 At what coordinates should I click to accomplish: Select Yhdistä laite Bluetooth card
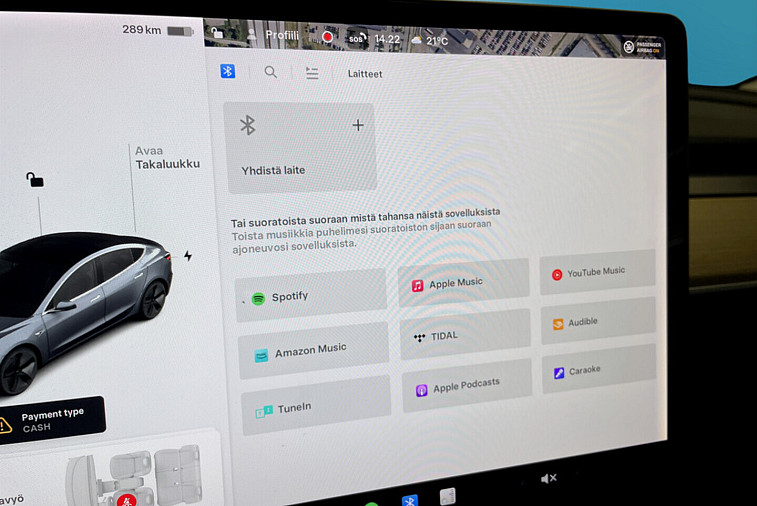pyautogui.click(x=300, y=147)
